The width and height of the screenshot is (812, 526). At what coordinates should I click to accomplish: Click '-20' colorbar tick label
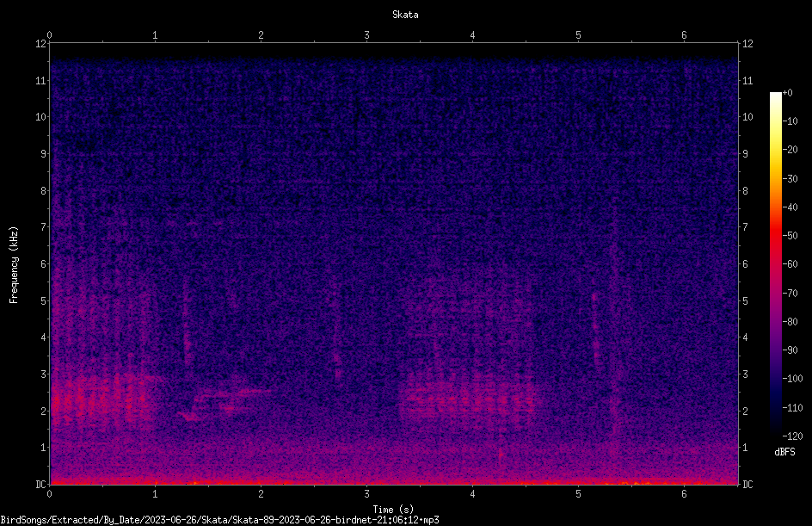click(x=790, y=149)
